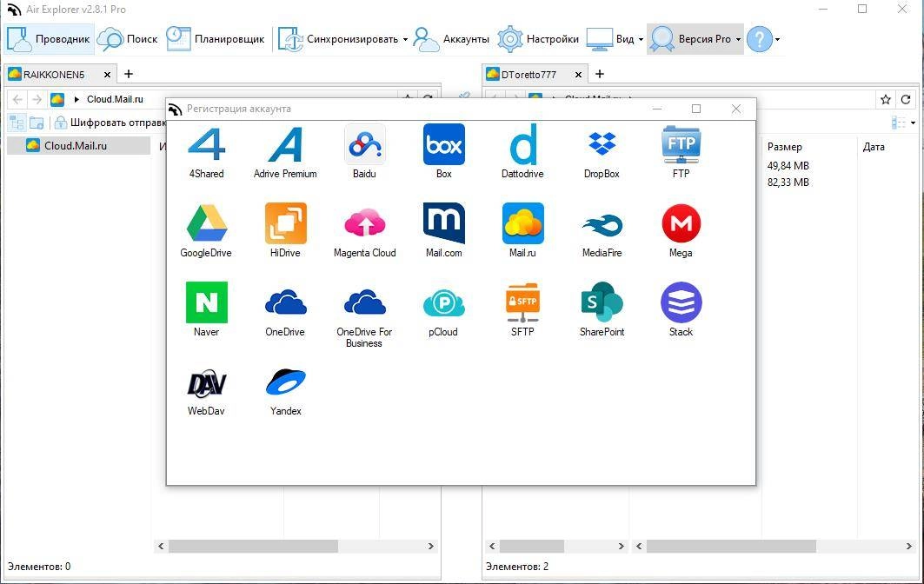Open the Планировщик scheduler
The width and height of the screenshot is (924, 584).
click(x=215, y=39)
